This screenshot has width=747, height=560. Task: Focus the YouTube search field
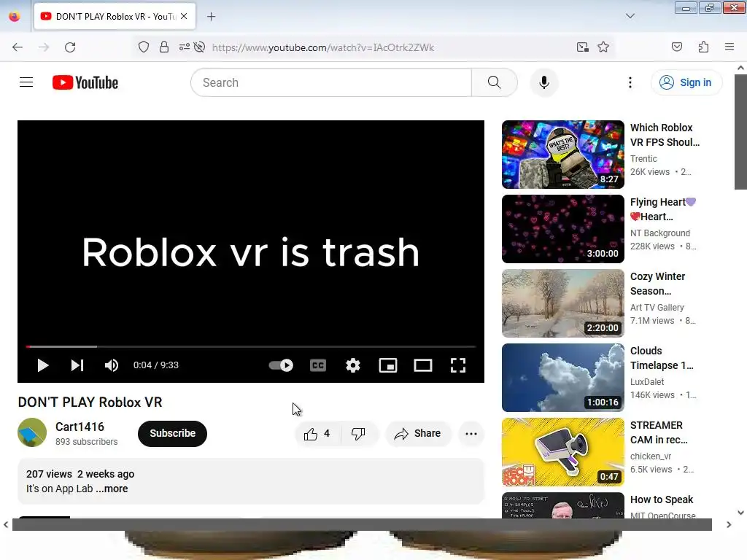tap(331, 82)
